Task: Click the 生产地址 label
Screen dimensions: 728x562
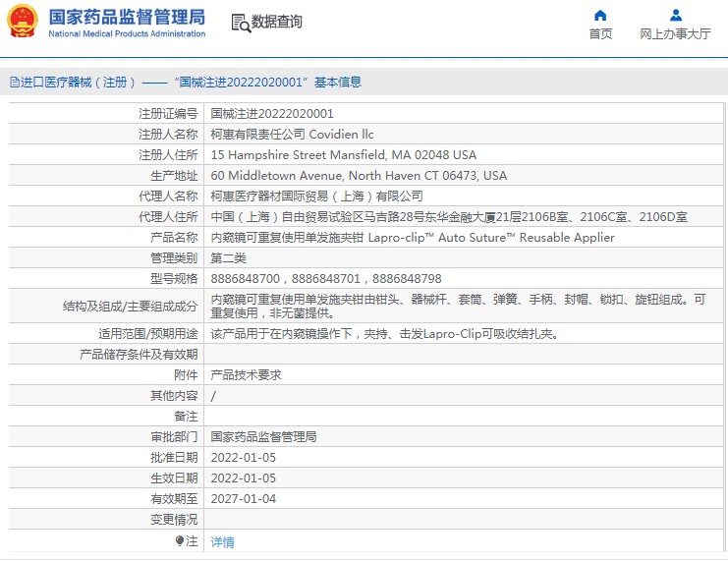Action: 174,176
